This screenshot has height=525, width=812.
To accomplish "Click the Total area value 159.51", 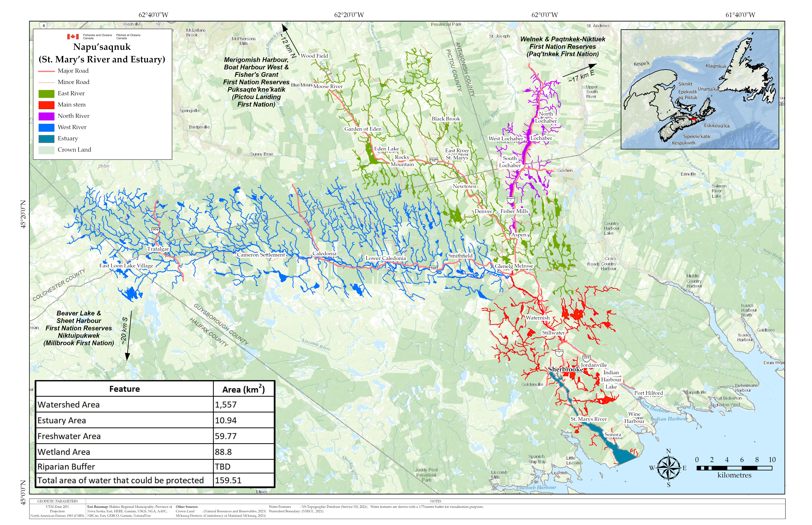I will (228, 480).
